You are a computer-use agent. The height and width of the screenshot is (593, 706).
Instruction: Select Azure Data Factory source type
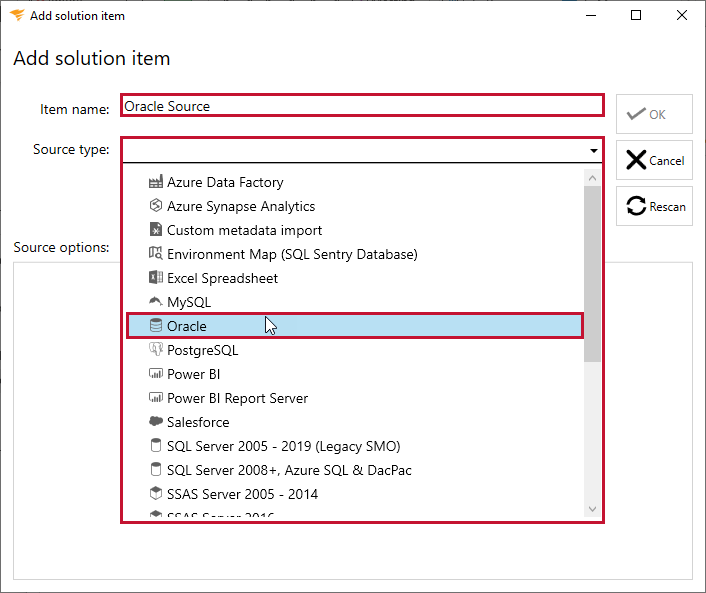tap(355, 182)
